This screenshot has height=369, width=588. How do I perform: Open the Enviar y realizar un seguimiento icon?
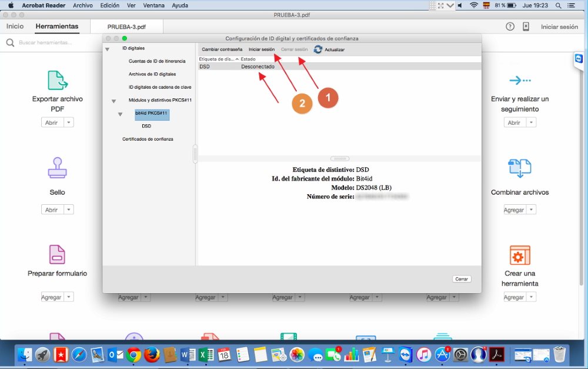(x=520, y=80)
